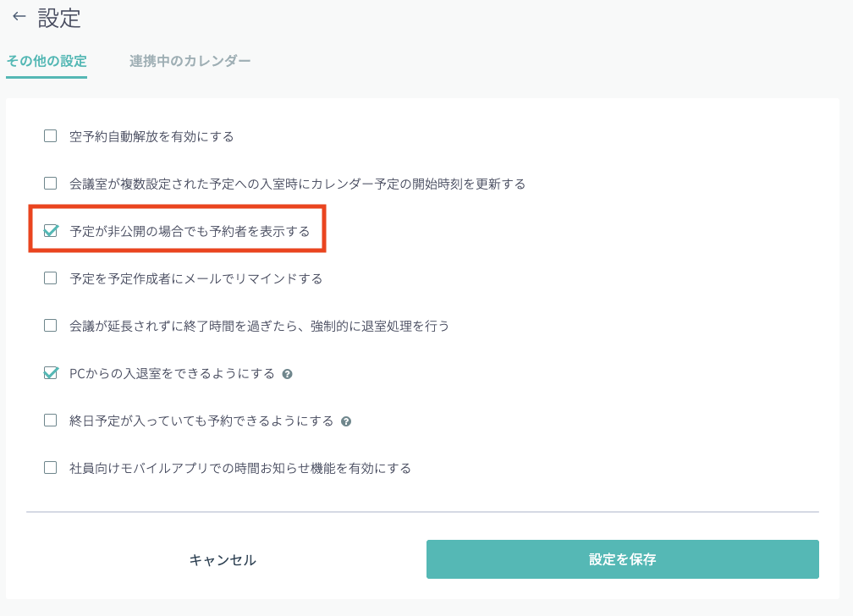Click the キャンセル button
Screen dimensions: 853x616
pyautogui.click(x=223, y=559)
